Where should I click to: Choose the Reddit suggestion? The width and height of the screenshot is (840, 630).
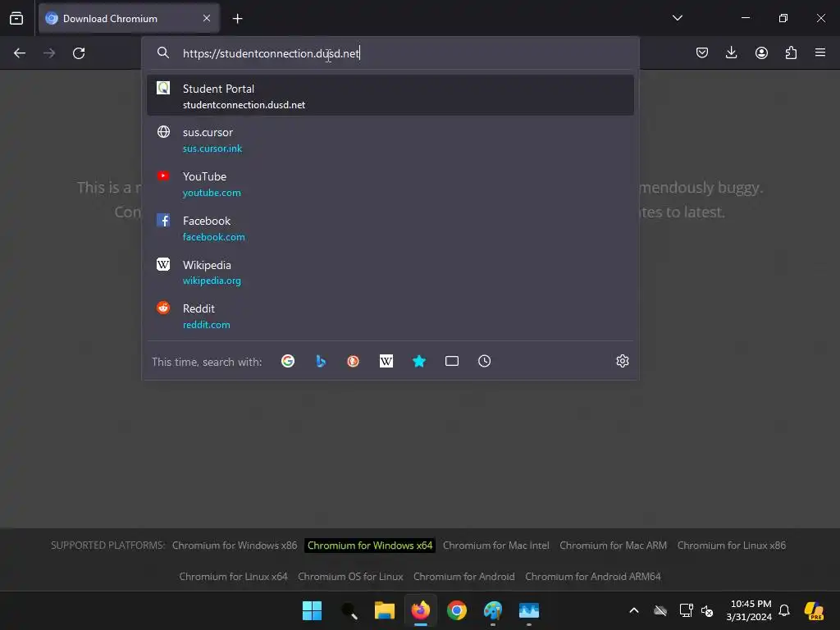[390, 316]
